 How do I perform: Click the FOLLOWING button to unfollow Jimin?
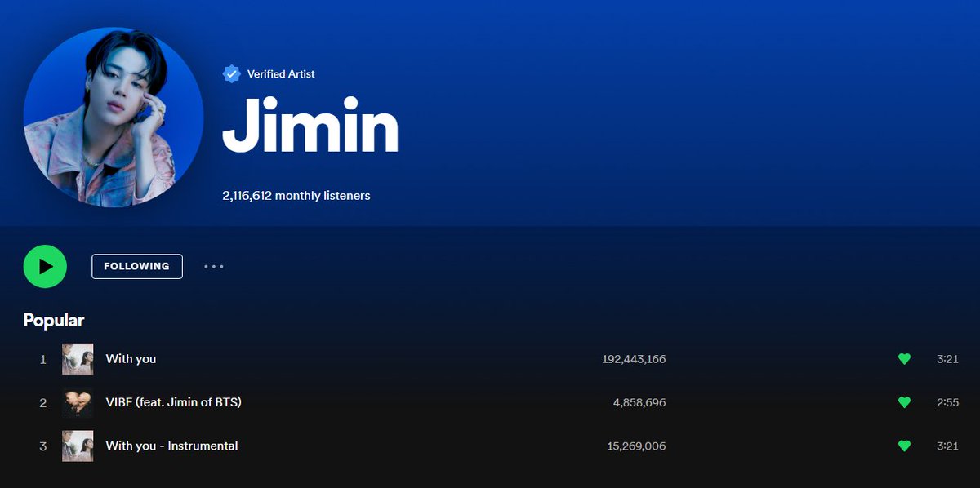(x=137, y=266)
